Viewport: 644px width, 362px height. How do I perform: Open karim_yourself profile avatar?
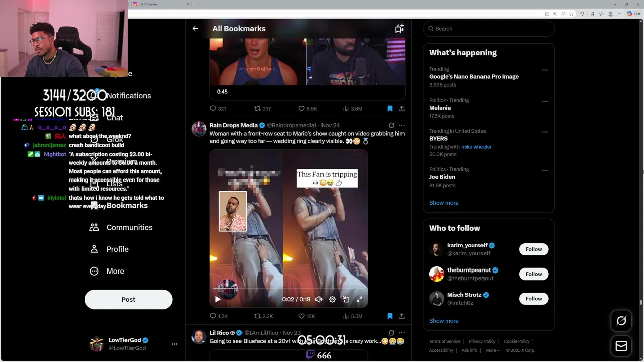click(437, 249)
